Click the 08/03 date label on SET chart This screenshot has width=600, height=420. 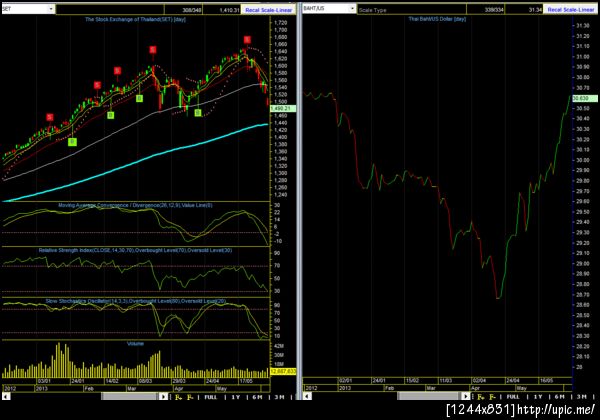pyautogui.click(x=145, y=381)
